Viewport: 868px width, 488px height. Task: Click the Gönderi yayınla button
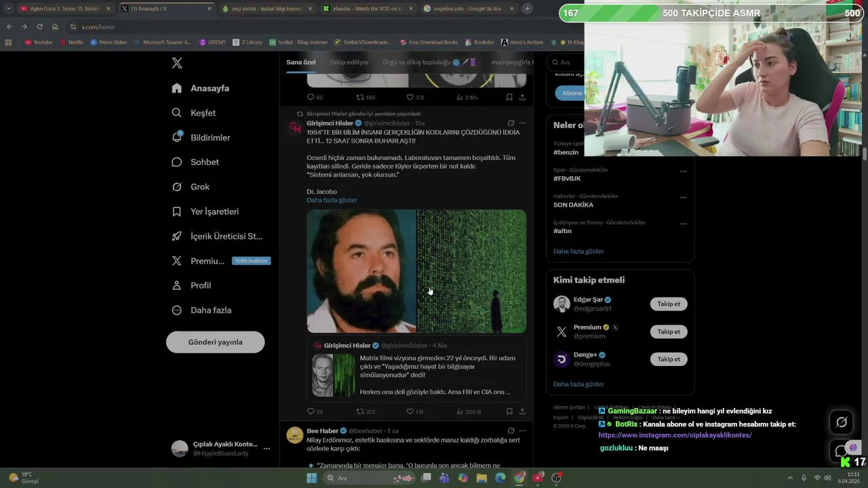[215, 342]
